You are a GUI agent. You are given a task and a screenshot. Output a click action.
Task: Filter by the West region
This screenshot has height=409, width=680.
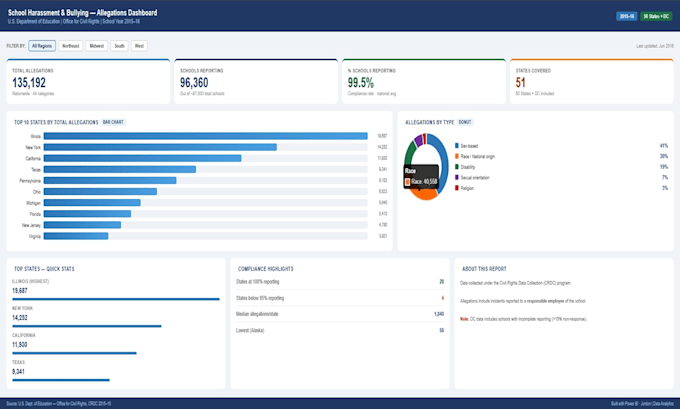pos(139,46)
